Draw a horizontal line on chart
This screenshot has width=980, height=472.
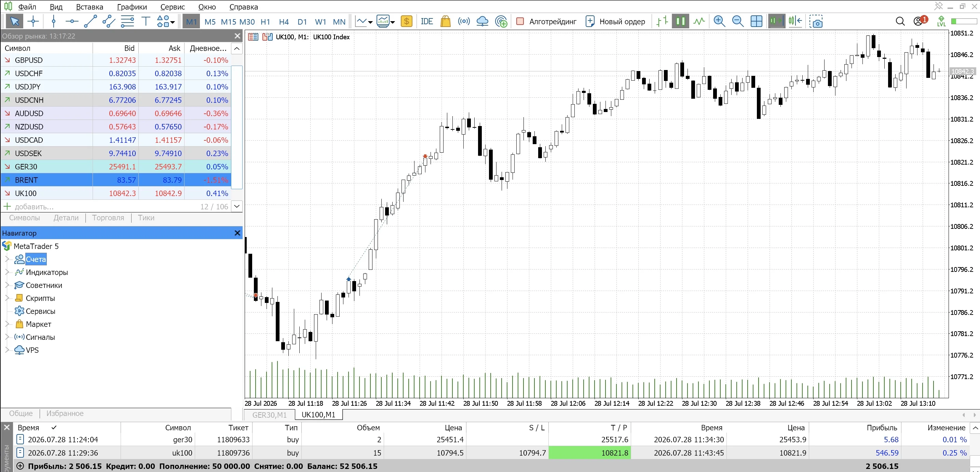pos(72,21)
